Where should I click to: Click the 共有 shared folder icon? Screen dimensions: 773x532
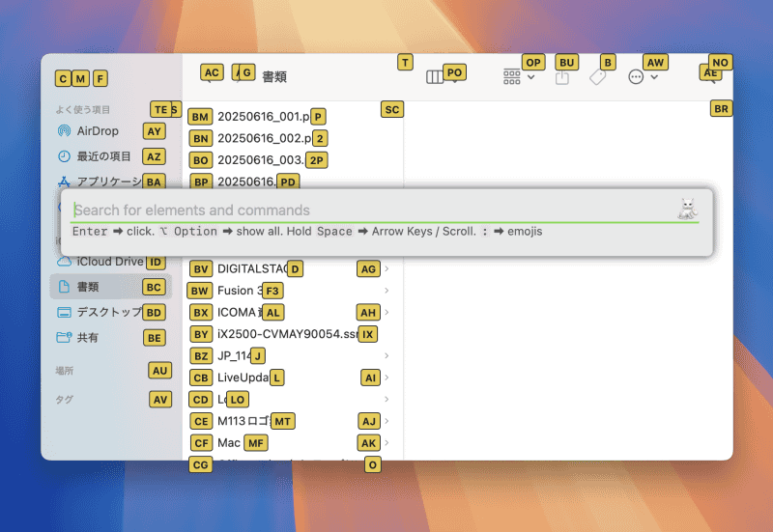64,337
